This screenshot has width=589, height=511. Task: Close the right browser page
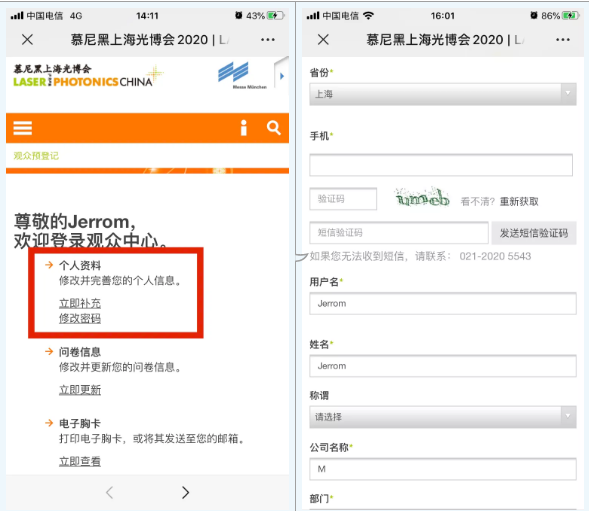323,39
